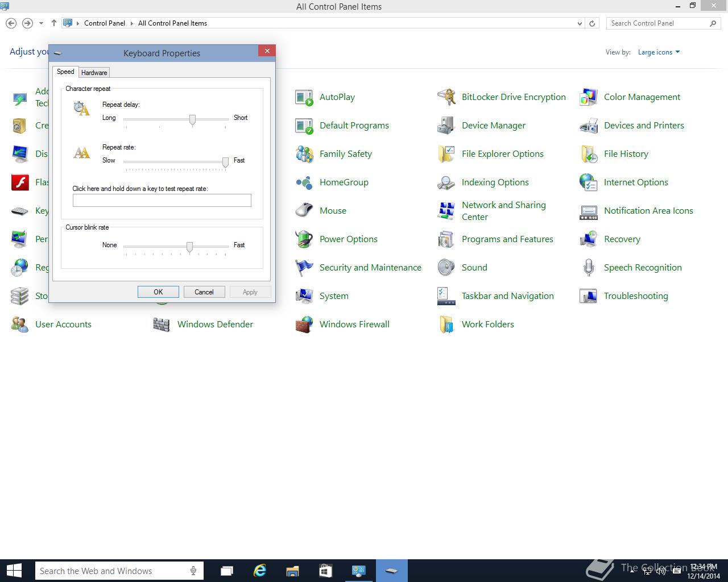Open the recent locations dropdown arrow

tap(41, 23)
